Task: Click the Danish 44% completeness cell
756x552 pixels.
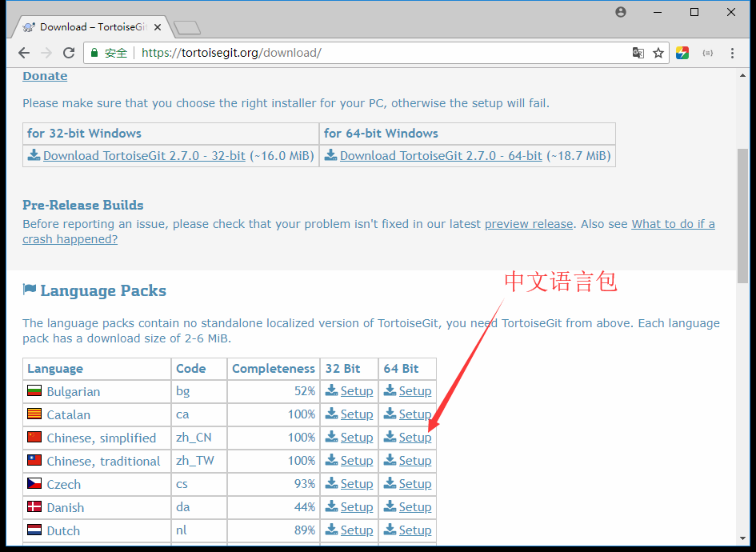Action: 274,507
